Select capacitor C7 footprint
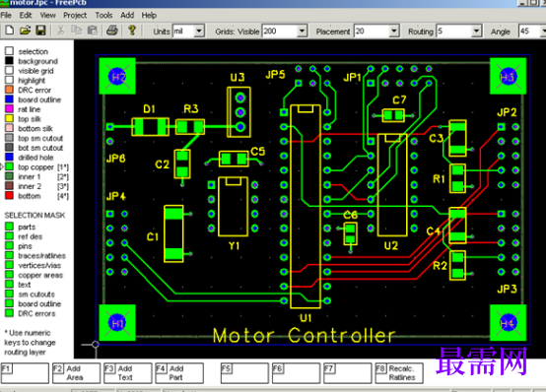 click(393, 115)
